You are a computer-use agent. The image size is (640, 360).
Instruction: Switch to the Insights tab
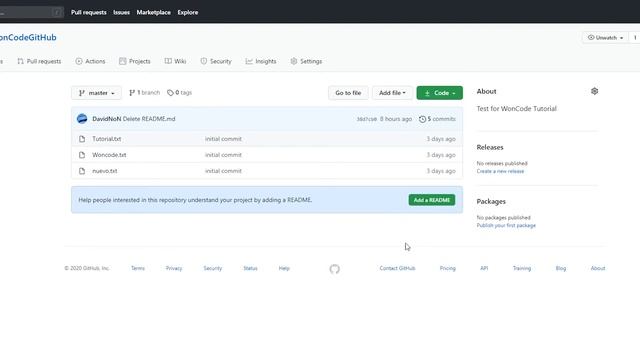coord(261,61)
